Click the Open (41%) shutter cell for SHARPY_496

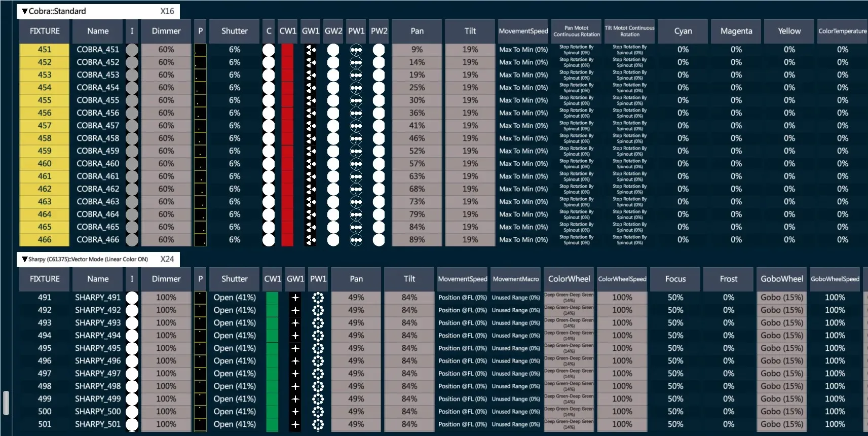(235, 361)
